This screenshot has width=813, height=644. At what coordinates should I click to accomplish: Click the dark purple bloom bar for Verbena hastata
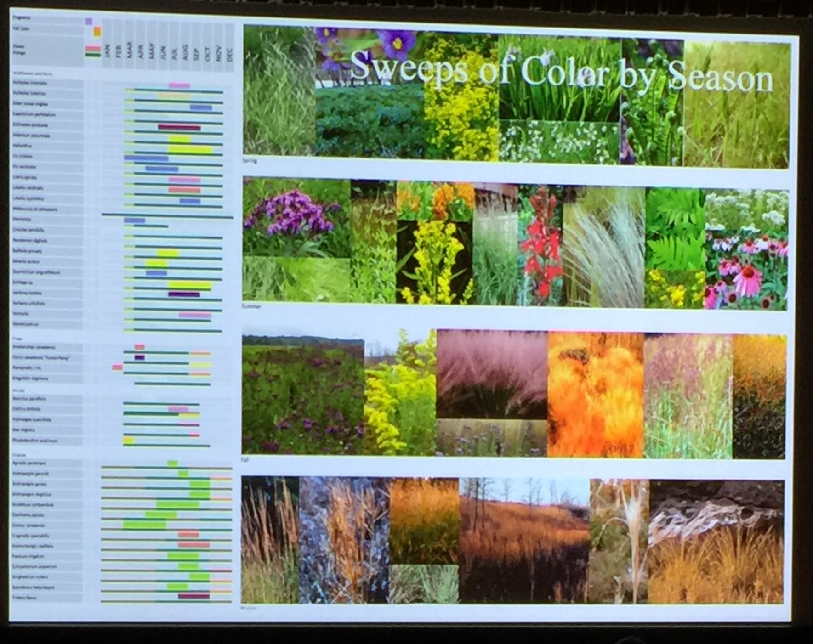pyautogui.click(x=184, y=294)
